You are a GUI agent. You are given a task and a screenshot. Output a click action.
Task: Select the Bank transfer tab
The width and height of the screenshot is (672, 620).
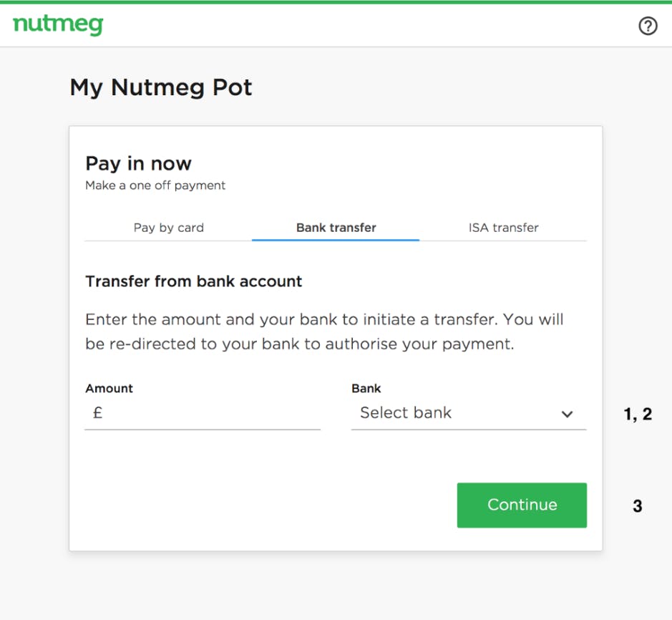pyautogui.click(x=336, y=227)
